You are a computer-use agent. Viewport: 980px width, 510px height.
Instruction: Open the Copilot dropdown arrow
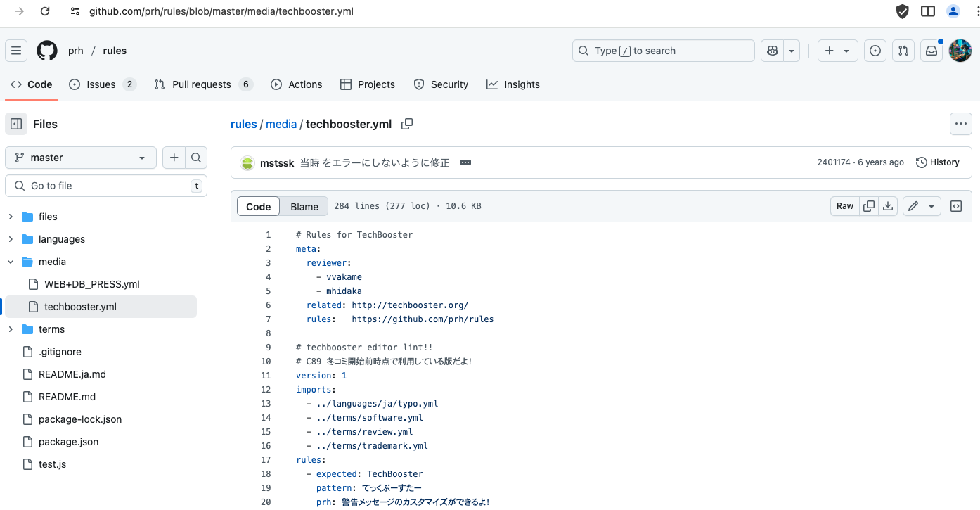click(x=792, y=51)
